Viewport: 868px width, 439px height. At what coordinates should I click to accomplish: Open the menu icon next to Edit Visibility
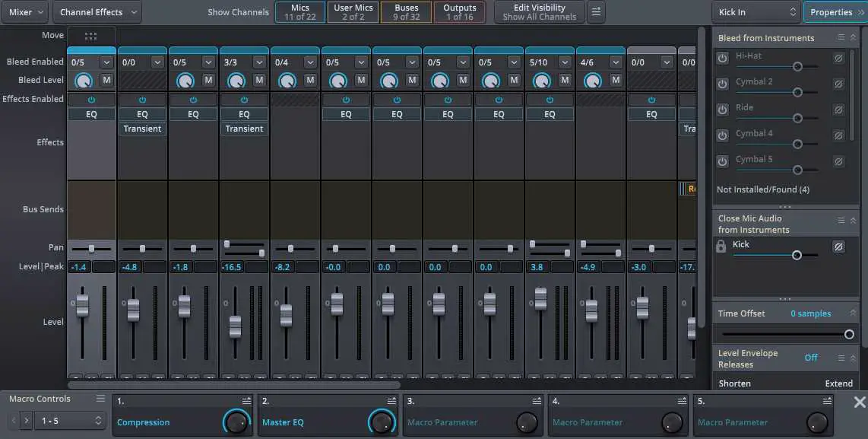click(596, 11)
